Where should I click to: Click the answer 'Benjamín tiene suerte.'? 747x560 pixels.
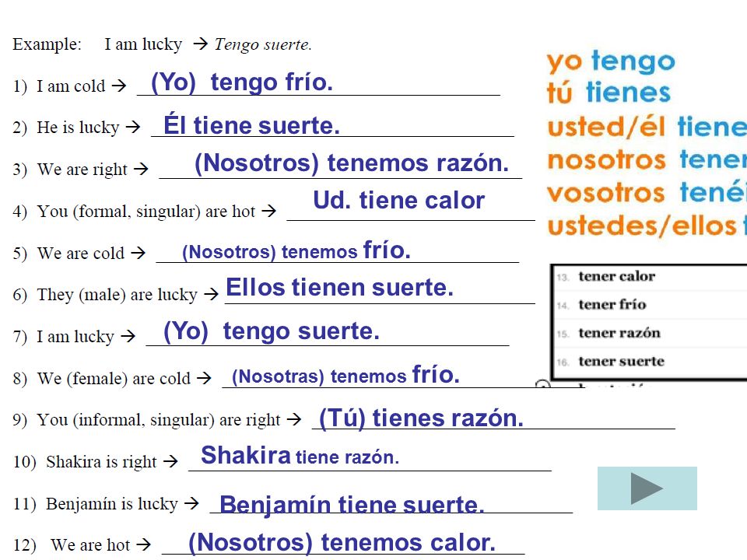coord(352,505)
